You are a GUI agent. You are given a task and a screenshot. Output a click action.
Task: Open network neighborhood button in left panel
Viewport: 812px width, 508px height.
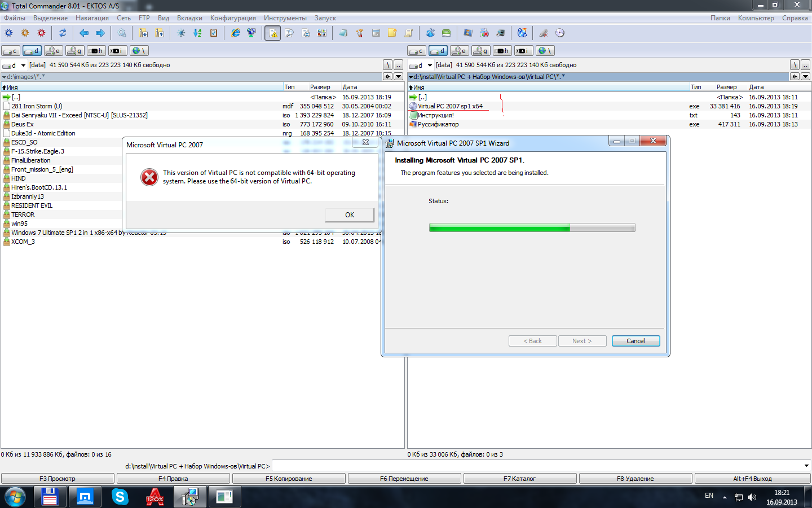coord(139,51)
